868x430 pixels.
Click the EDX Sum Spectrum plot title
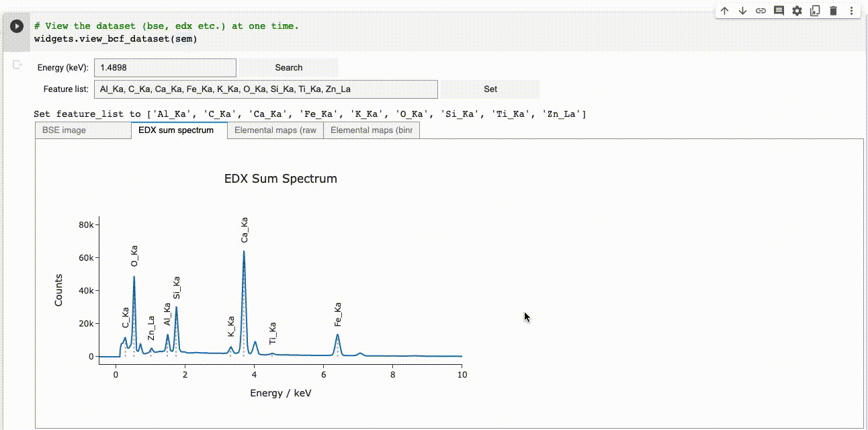point(280,179)
